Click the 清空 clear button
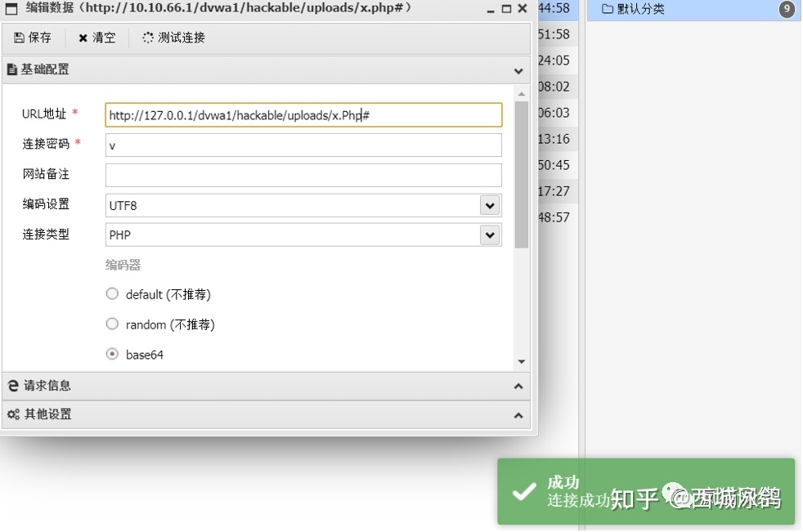The image size is (803, 532). [96, 38]
